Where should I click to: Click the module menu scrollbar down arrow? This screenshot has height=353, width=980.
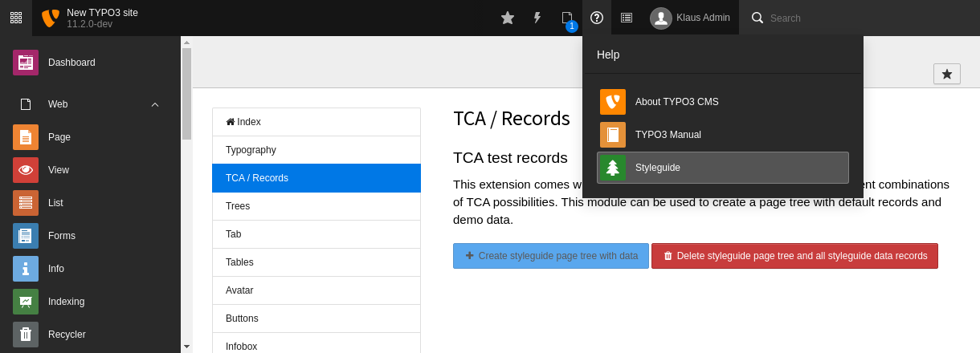click(x=186, y=347)
